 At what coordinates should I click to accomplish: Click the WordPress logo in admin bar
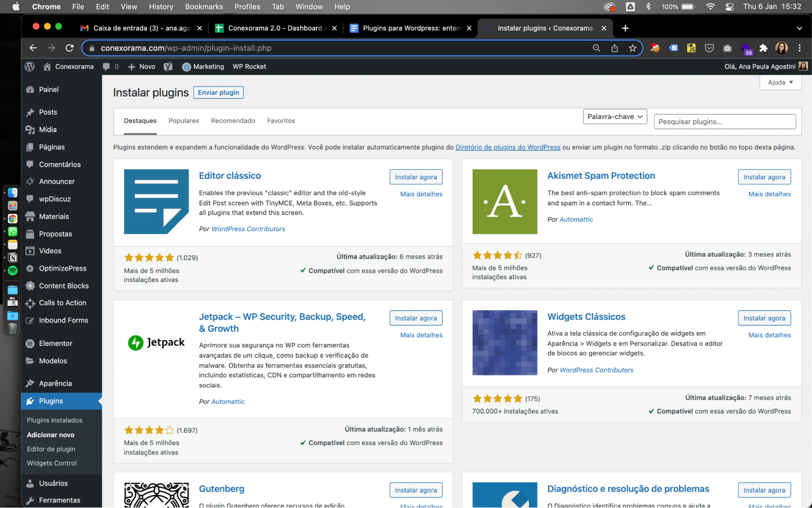point(30,67)
